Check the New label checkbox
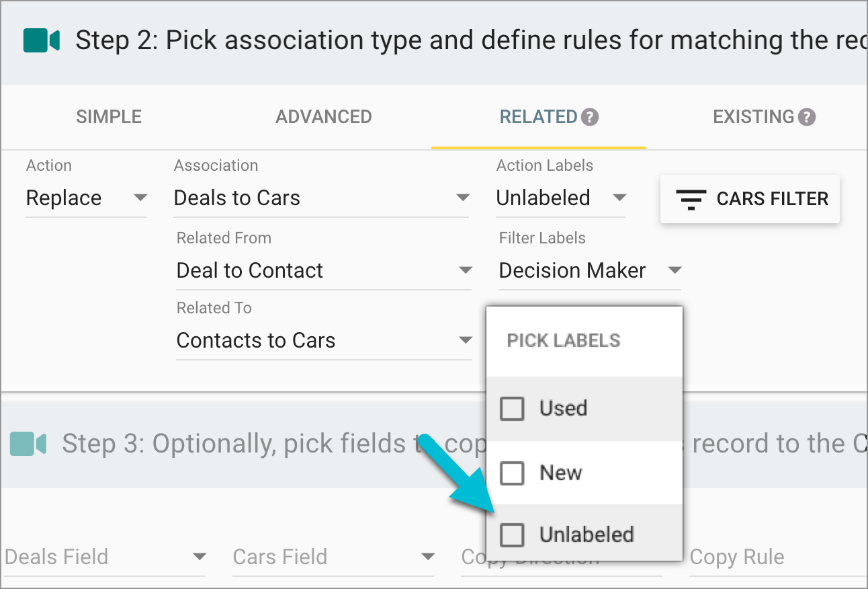This screenshot has height=589, width=868. point(512,473)
